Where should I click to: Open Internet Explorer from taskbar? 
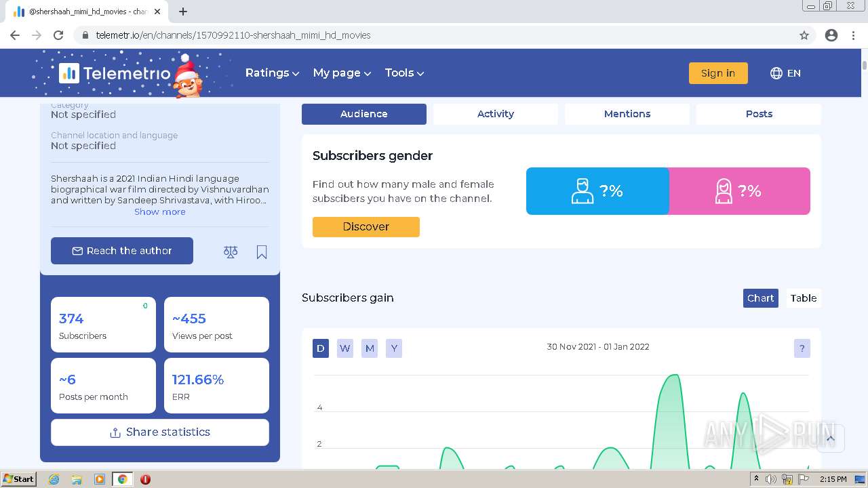pos(54,479)
